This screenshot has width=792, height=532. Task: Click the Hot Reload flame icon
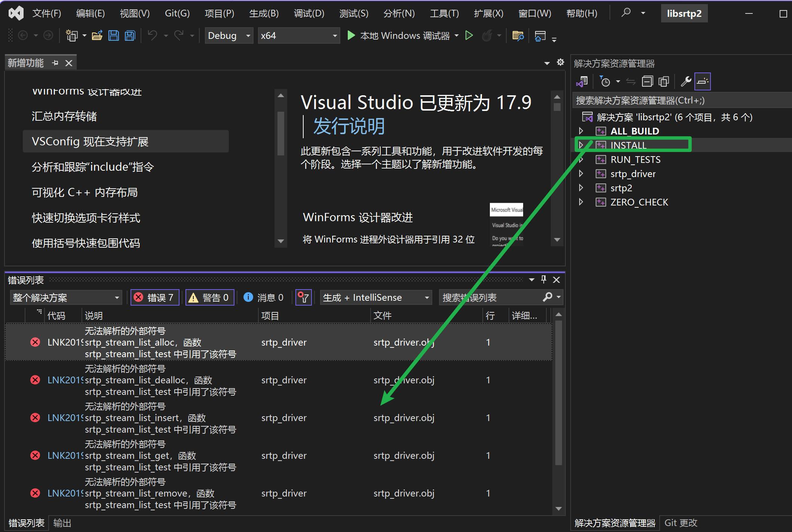pyautogui.click(x=487, y=35)
